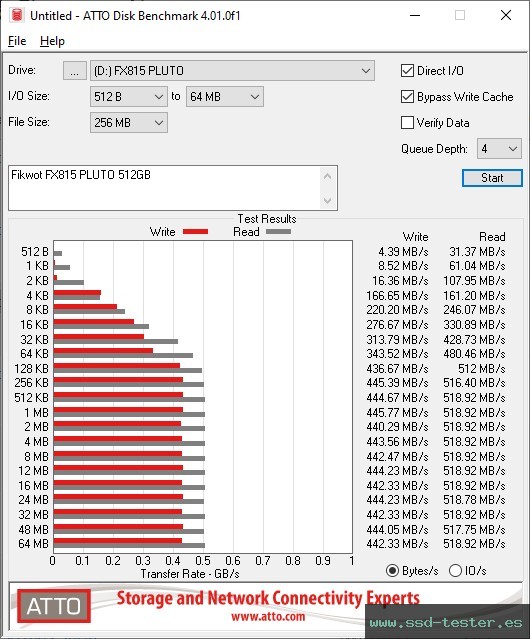Viewport: 530px width, 639px height.
Task: Click the 'Storage and Network Connectivity Experts' banner text
Action: (268, 598)
